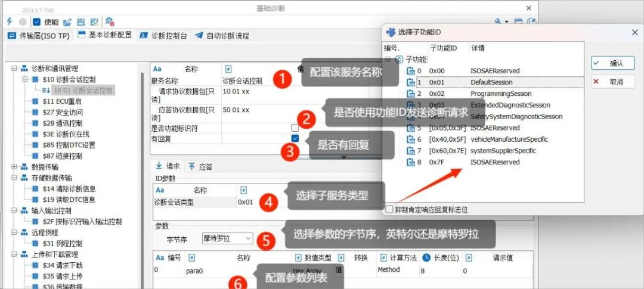
Task: Click the $34 请求下载 node icon
Action: 35,265
